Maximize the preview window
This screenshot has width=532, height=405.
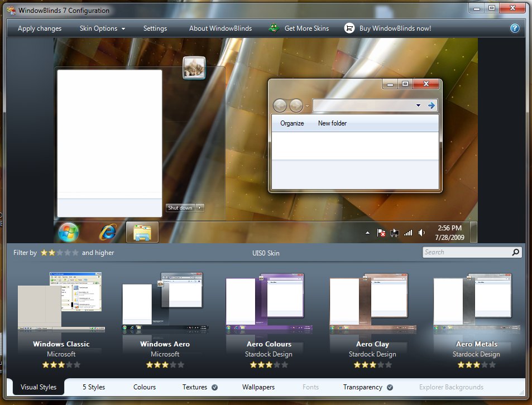click(405, 84)
